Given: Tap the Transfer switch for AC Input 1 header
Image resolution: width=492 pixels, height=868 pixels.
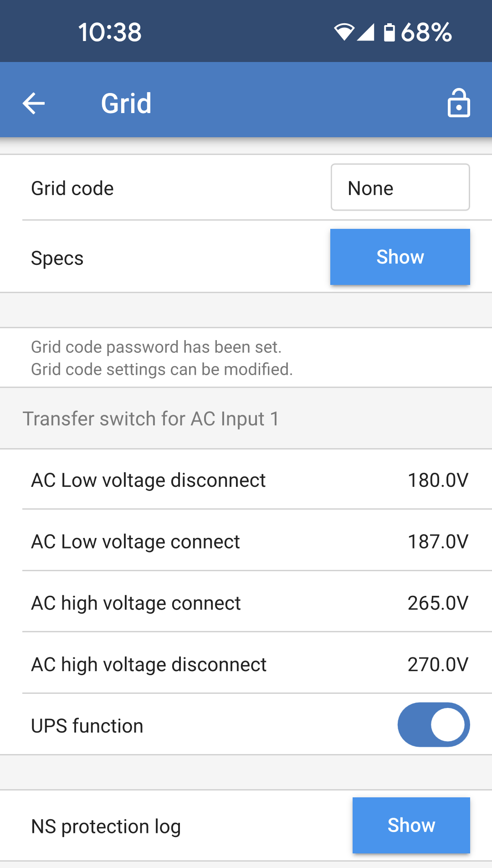Looking at the screenshot, I should click(x=151, y=418).
